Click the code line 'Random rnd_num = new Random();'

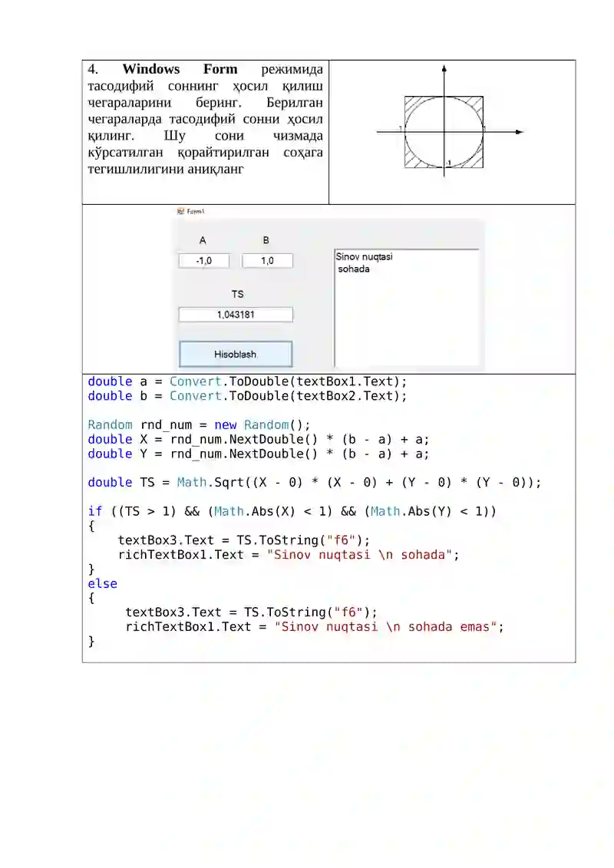[199, 424]
